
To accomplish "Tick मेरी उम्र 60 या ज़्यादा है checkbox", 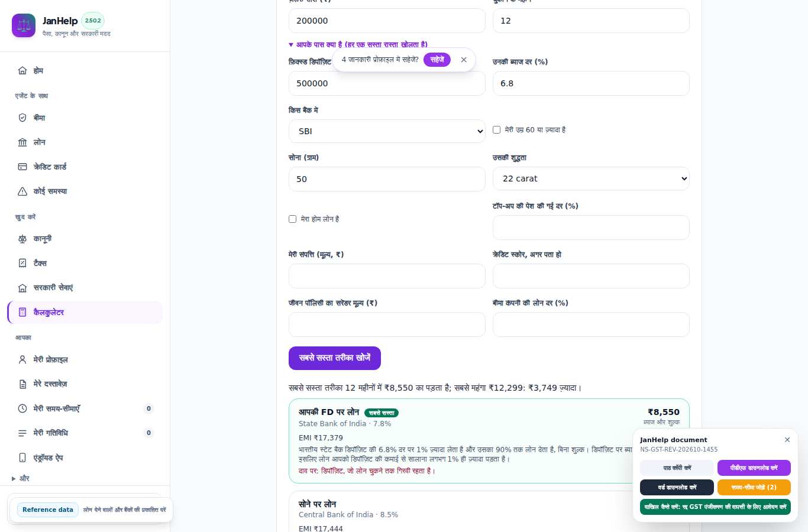I will (x=497, y=130).
